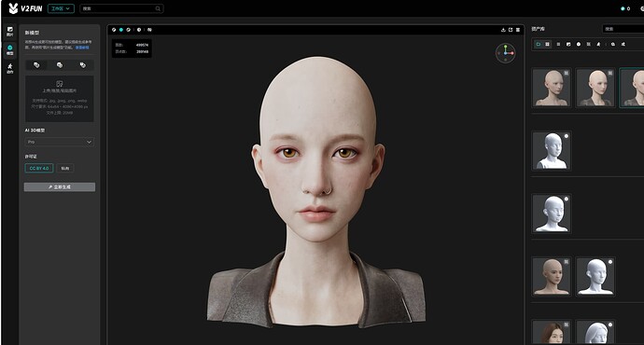
Task: Click the XYZ axis orientation gizmo
Action: click(506, 53)
